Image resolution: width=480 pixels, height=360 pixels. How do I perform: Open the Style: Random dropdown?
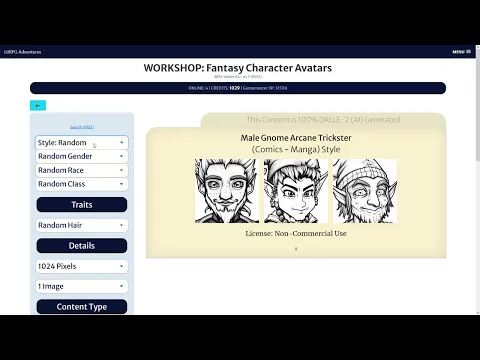pyautogui.click(x=82, y=143)
